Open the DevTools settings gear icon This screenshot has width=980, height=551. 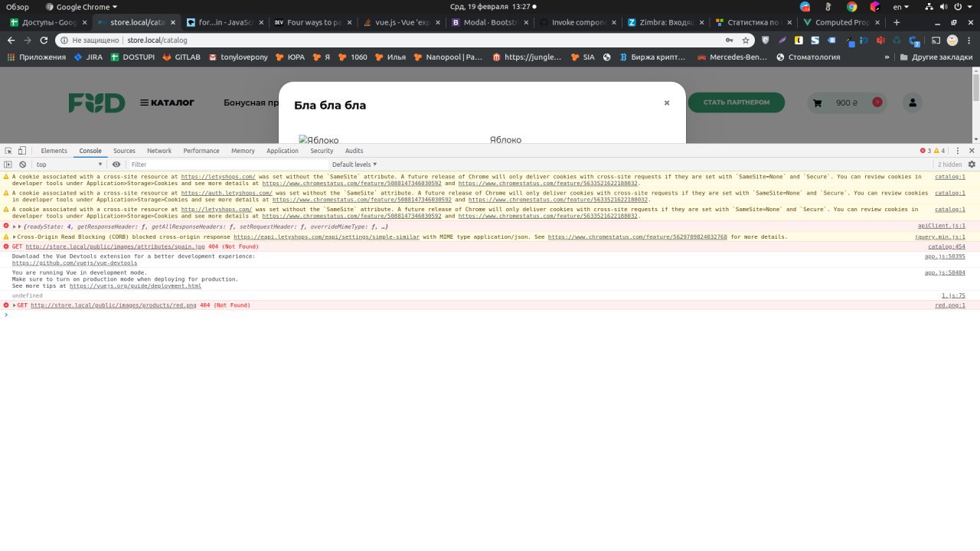point(972,165)
